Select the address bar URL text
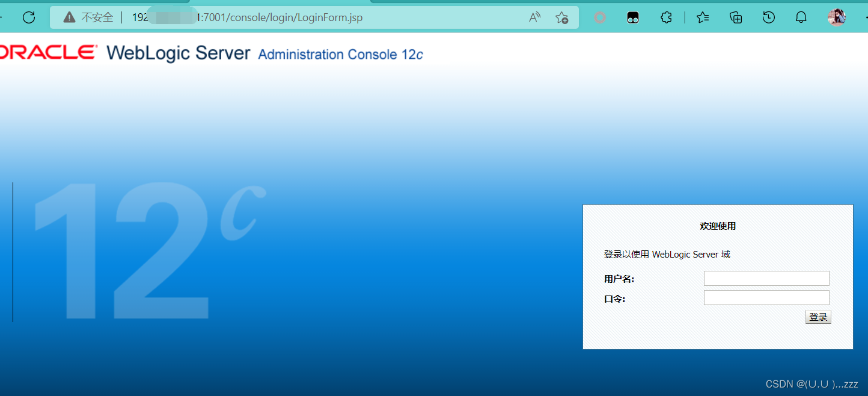The image size is (868, 396). 247,17
